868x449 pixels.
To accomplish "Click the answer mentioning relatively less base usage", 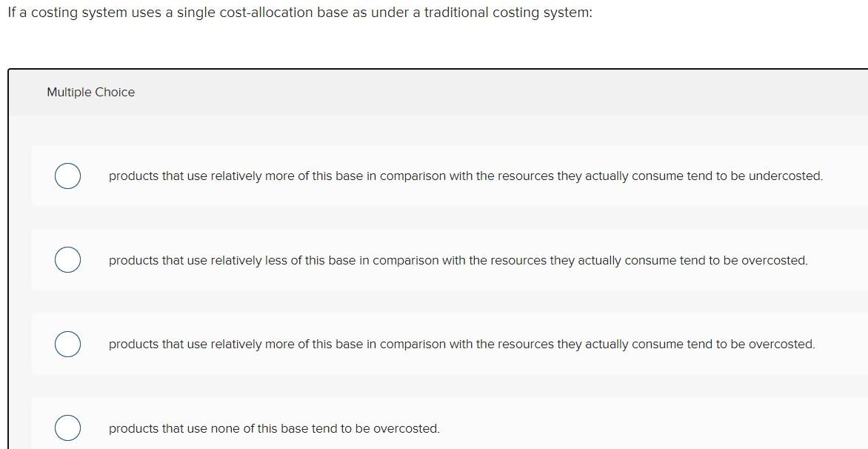I will pyautogui.click(x=458, y=260).
